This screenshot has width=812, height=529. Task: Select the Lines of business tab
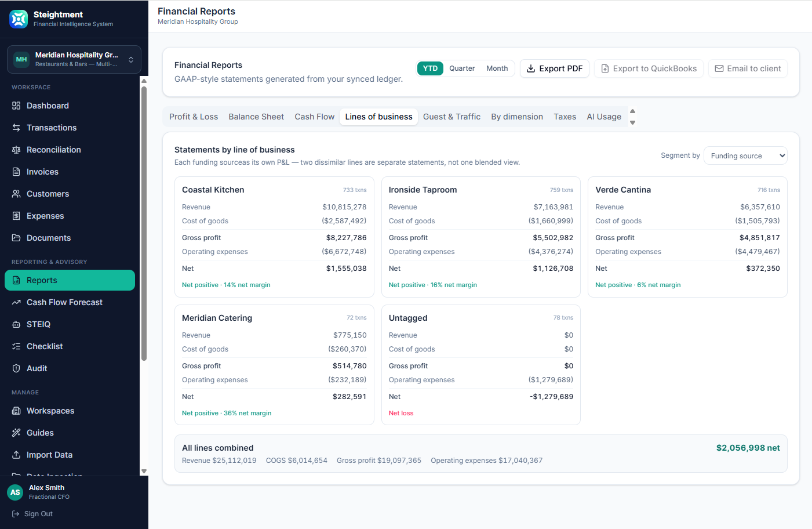coord(379,117)
